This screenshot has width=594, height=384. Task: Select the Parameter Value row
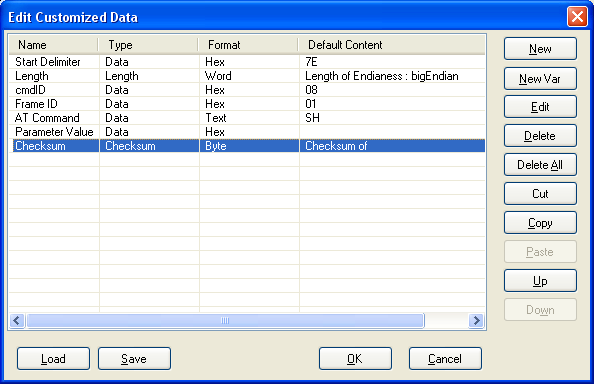coord(247,132)
